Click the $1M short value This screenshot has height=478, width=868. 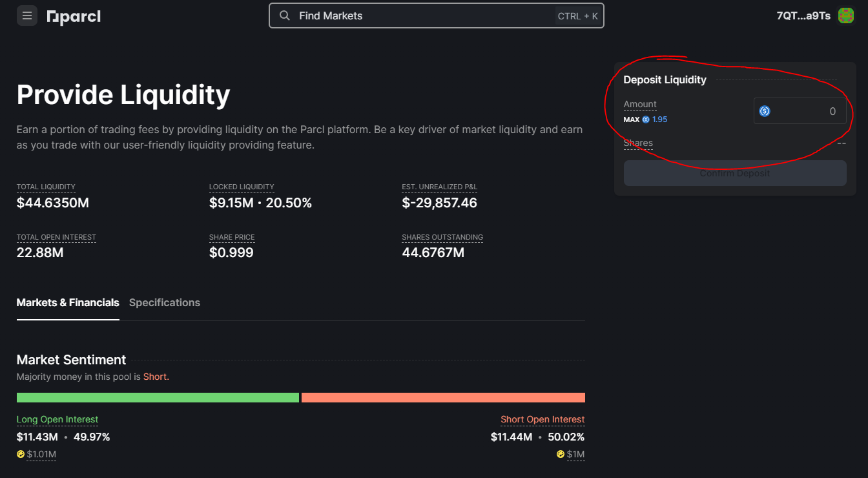[575, 454]
